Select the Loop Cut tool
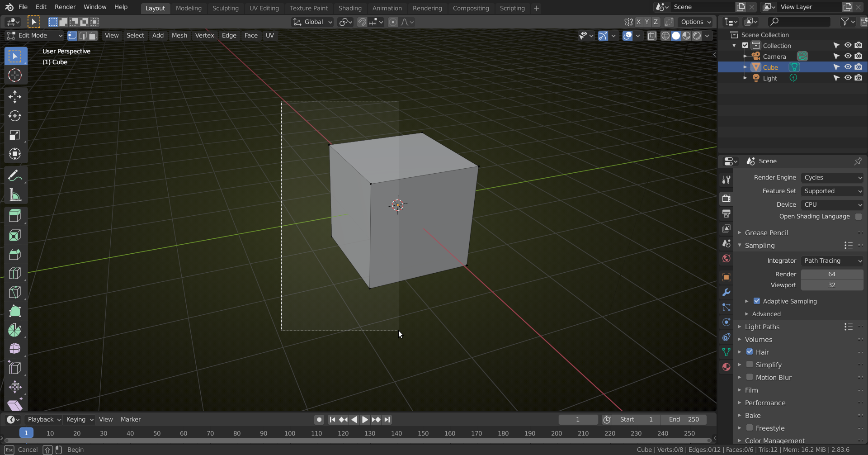This screenshot has width=868, height=455. point(15,273)
